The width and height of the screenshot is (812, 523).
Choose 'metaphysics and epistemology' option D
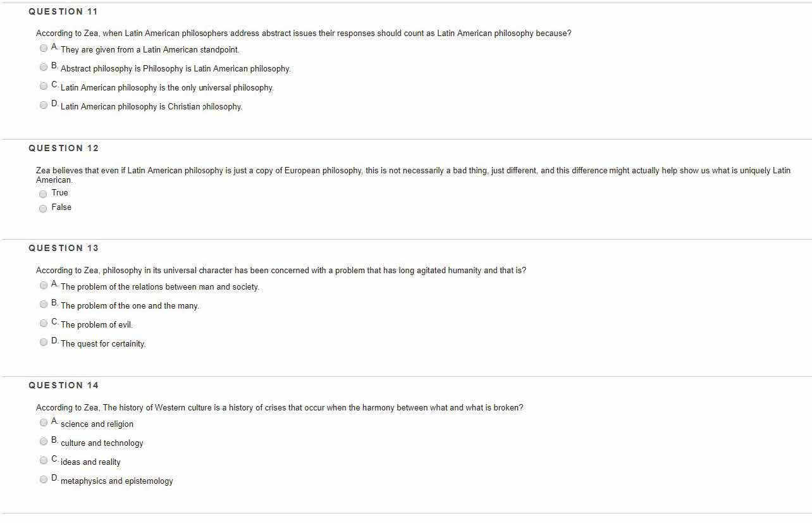point(43,479)
